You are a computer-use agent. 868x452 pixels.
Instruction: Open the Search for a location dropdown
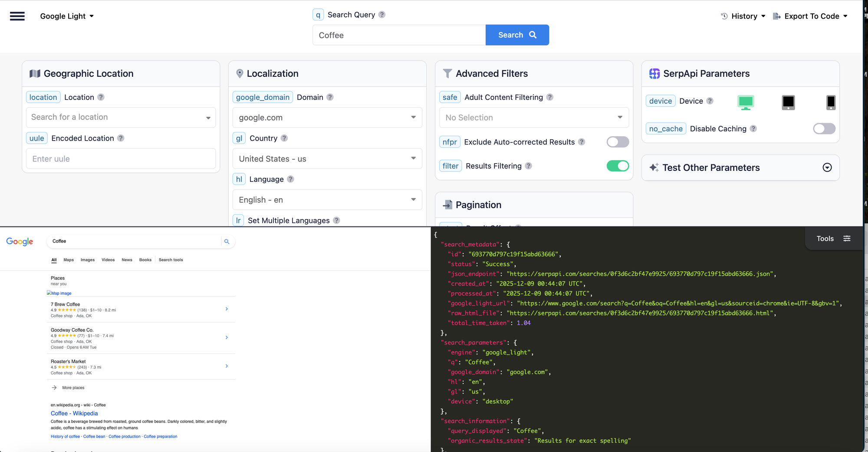coord(121,118)
